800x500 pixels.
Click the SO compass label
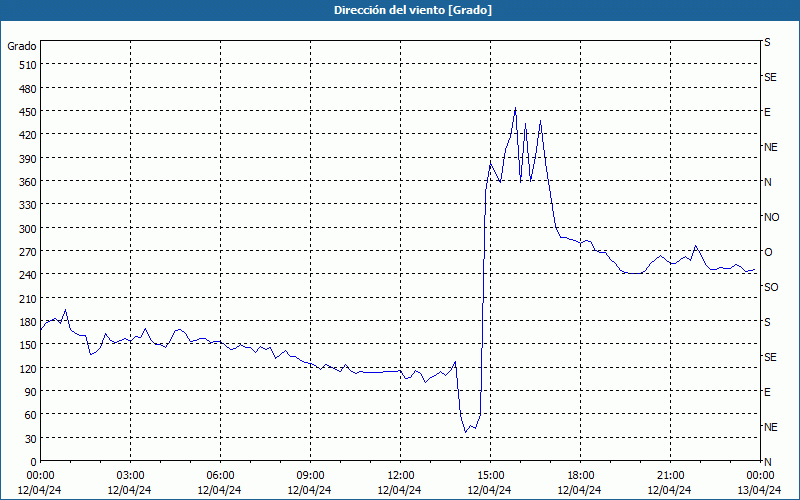(771, 287)
